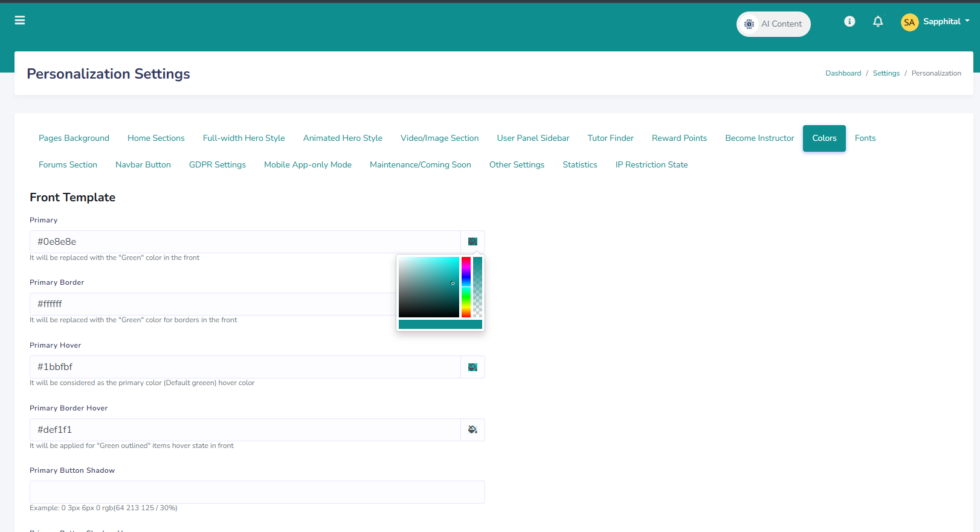980x532 pixels.
Task: Switch to the Fonts tab
Action: click(x=865, y=138)
